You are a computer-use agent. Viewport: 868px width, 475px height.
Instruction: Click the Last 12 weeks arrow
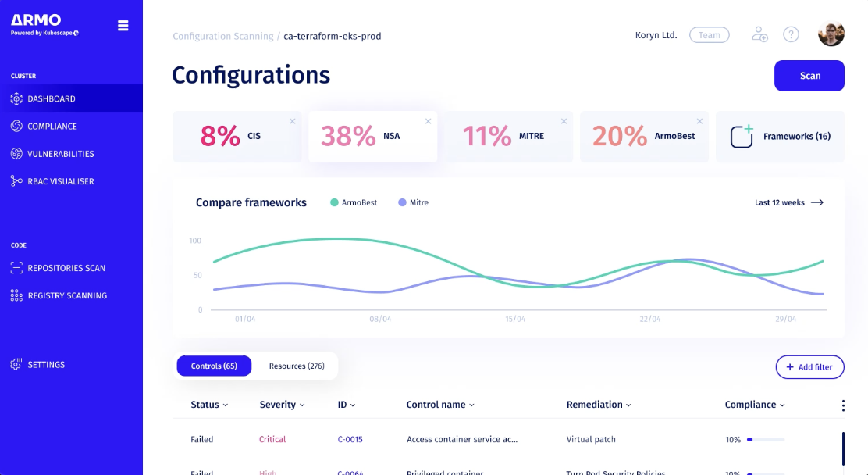pyautogui.click(x=817, y=202)
